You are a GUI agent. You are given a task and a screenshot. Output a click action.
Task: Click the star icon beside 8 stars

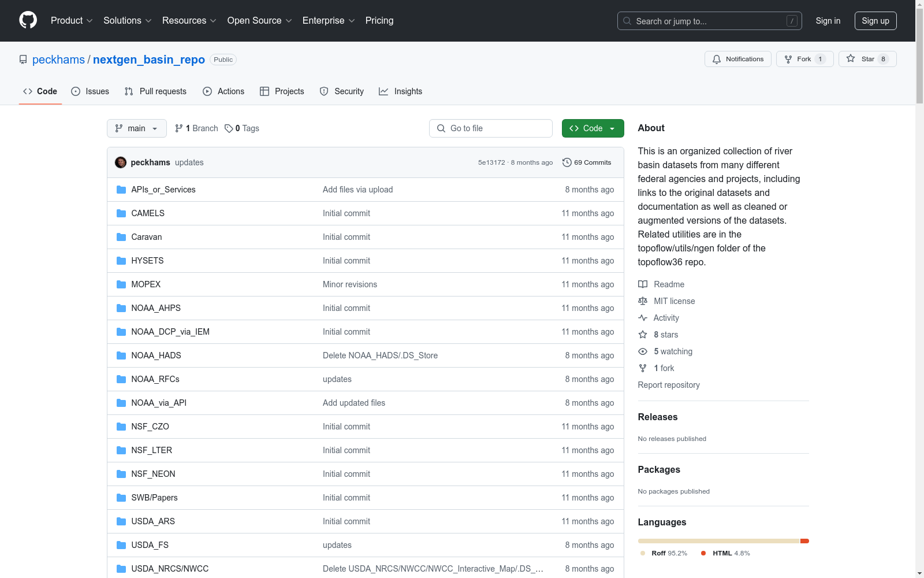pos(643,335)
